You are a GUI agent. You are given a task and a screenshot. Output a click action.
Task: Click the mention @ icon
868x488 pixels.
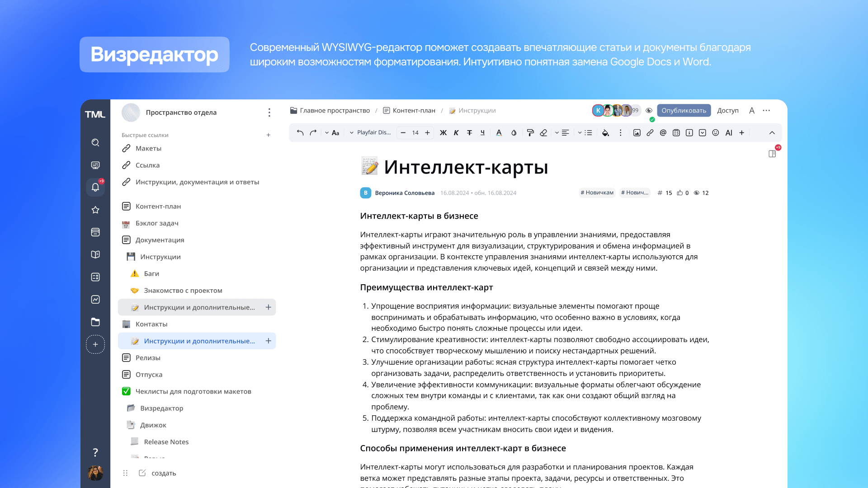pyautogui.click(x=663, y=133)
